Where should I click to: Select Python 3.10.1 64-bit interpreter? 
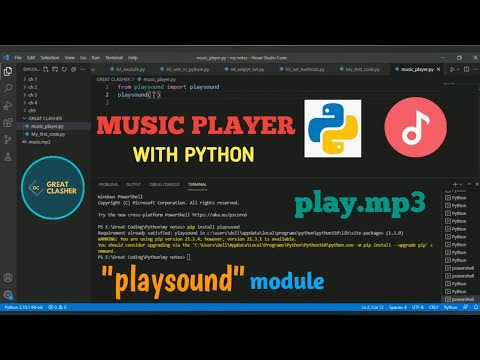click(23, 307)
